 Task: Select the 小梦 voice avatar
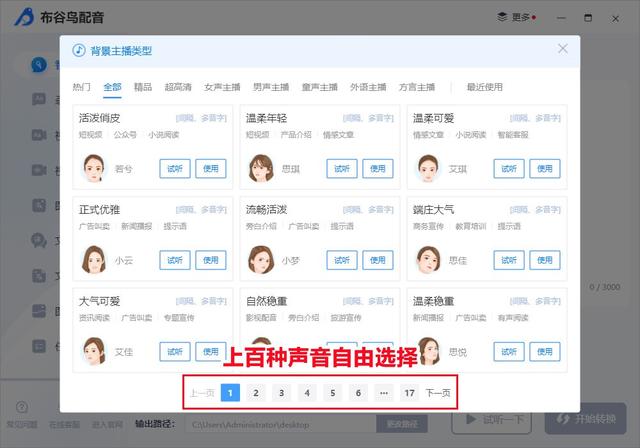260,259
